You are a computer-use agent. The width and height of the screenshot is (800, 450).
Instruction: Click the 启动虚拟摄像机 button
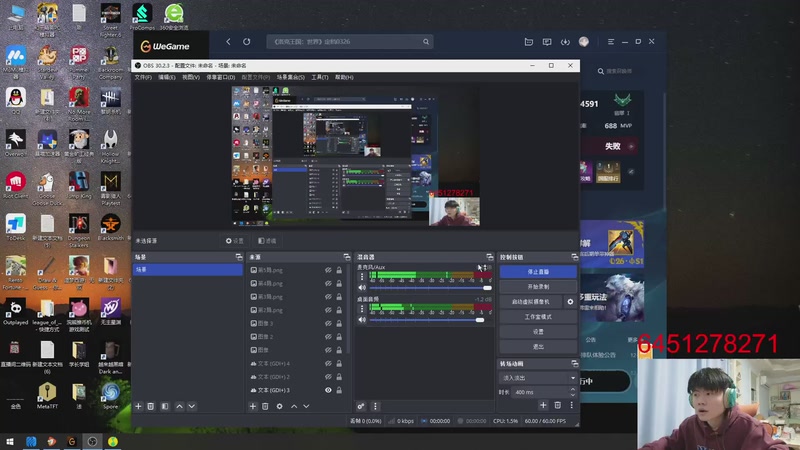(531, 302)
